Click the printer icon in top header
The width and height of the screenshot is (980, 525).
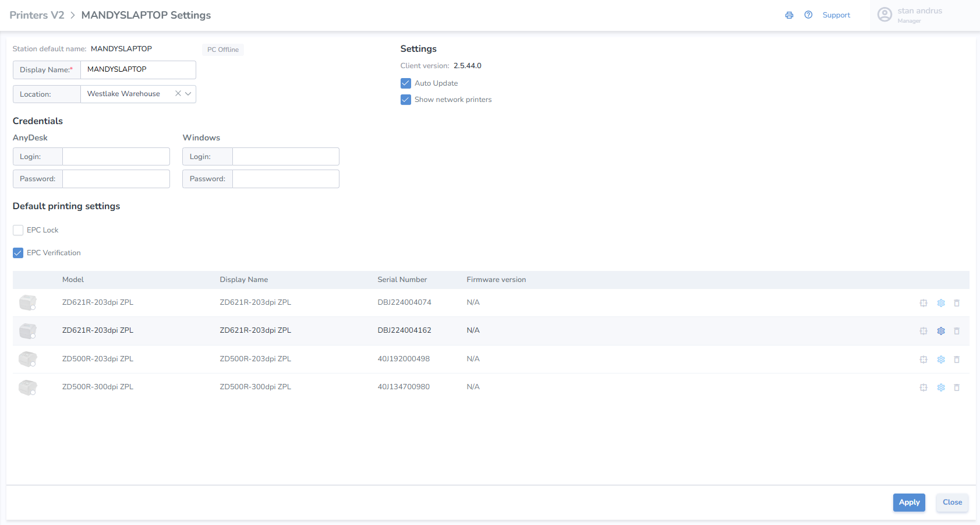[x=789, y=15]
